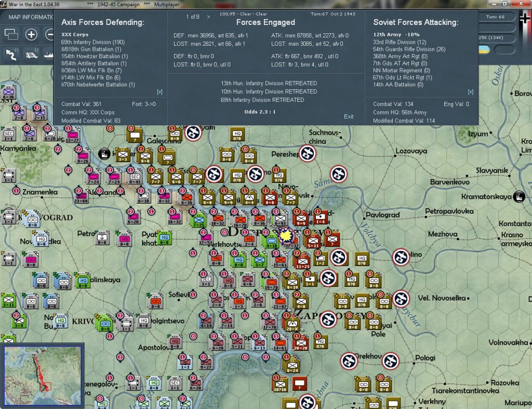Click the yellow battle explosion marker
The width and height of the screenshot is (532, 409).
[286, 235]
